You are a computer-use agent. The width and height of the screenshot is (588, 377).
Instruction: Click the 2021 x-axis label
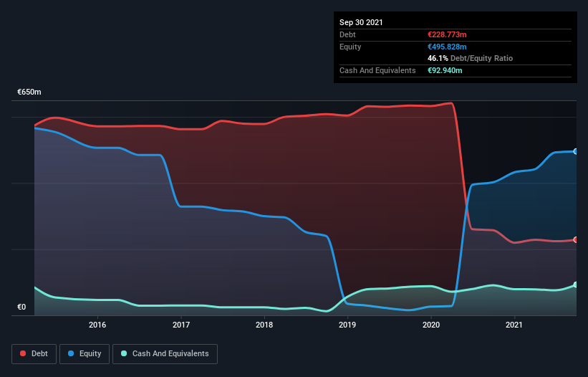(x=514, y=325)
